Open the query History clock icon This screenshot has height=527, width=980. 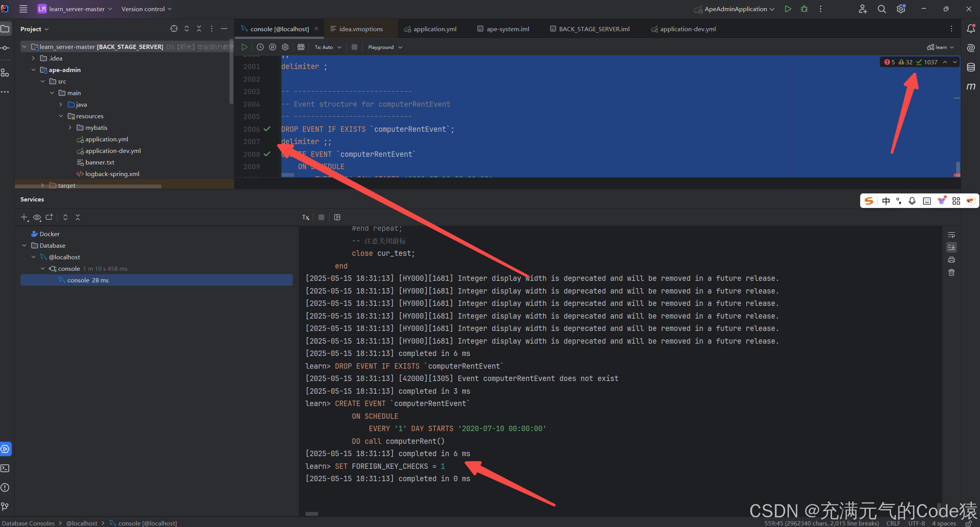tap(260, 47)
